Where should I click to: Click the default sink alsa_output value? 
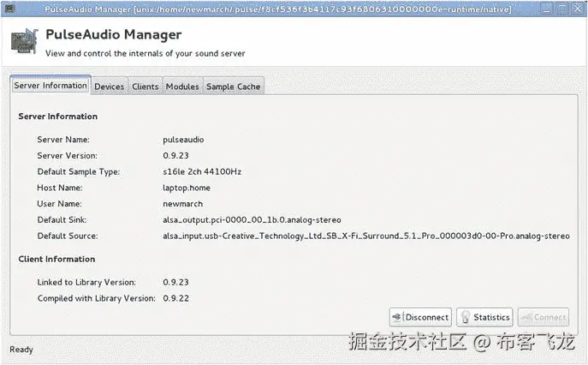252,220
